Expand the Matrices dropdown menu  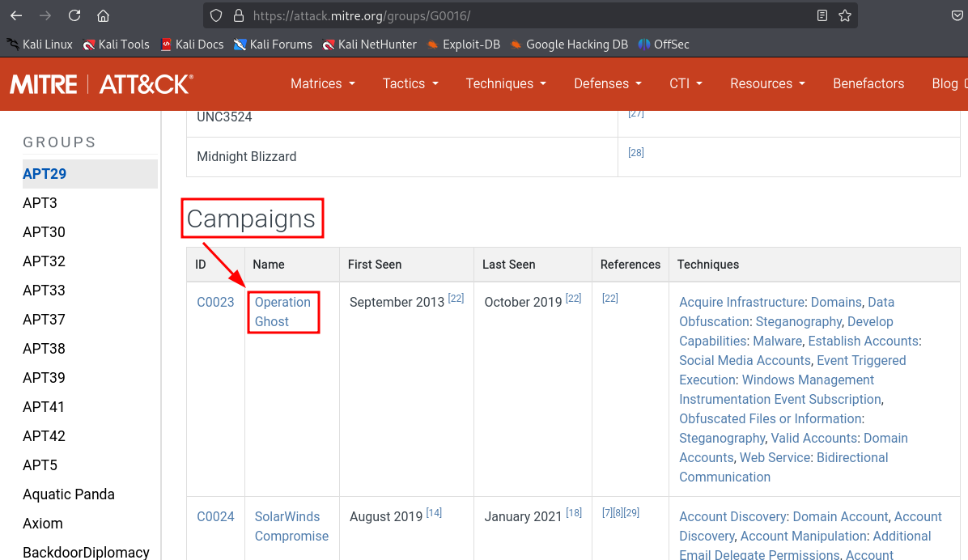pos(322,83)
